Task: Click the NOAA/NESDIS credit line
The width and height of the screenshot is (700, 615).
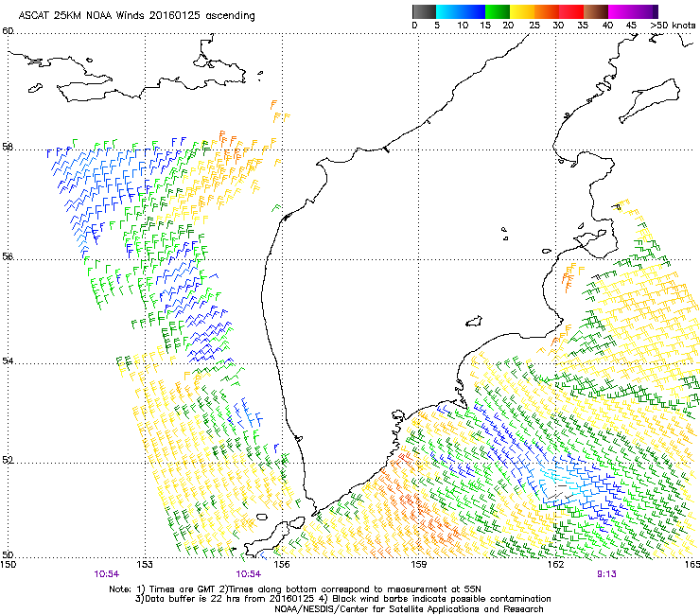Action: (409, 609)
